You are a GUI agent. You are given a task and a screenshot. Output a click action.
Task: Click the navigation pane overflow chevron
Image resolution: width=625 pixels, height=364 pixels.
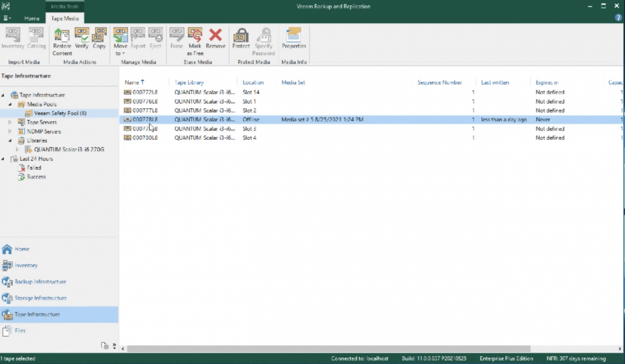point(114,346)
